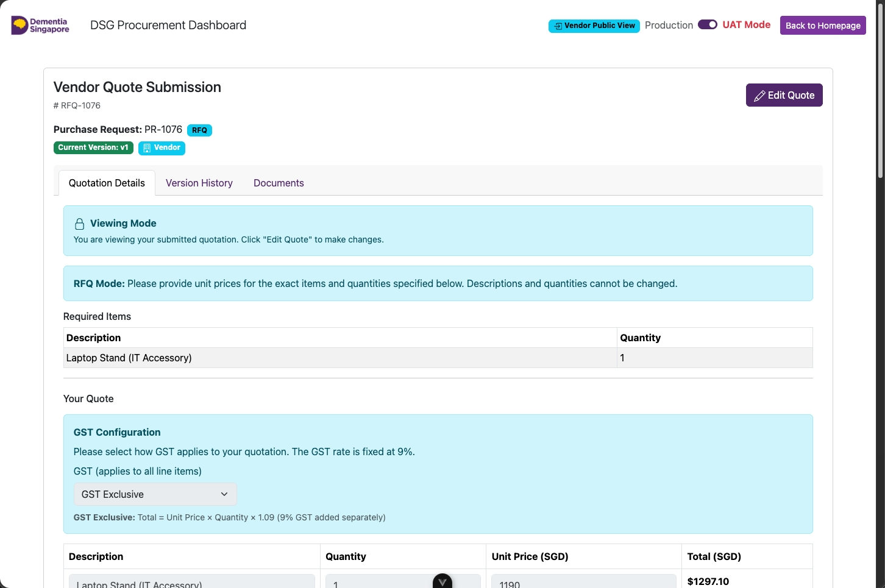Click the RFQ Mode notice text
Viewport: 885px width, 588px height.
[x=375, y=283]
